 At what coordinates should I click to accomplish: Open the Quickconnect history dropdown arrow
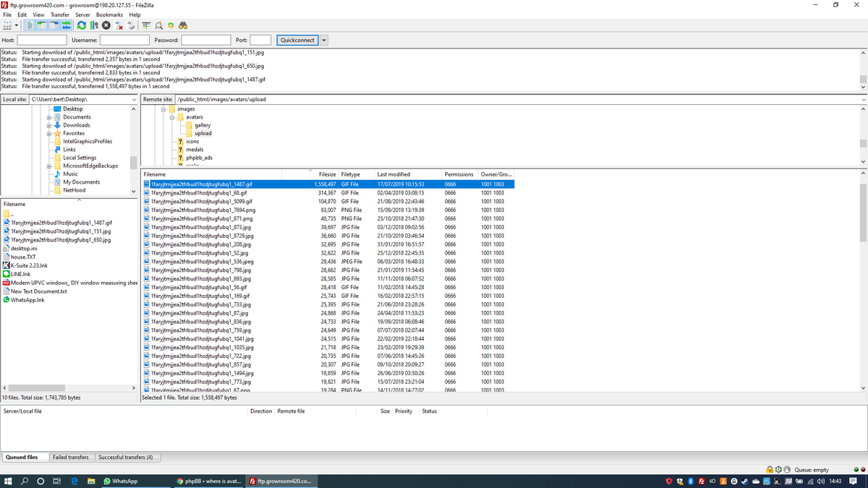(324, 40)
